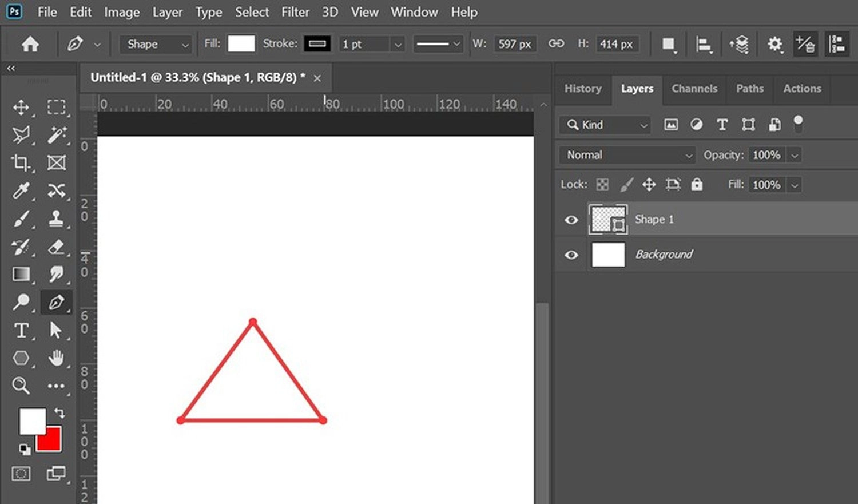Select the Move tool
The height and width of the screenshot is (504, 858).
point(21,108)
